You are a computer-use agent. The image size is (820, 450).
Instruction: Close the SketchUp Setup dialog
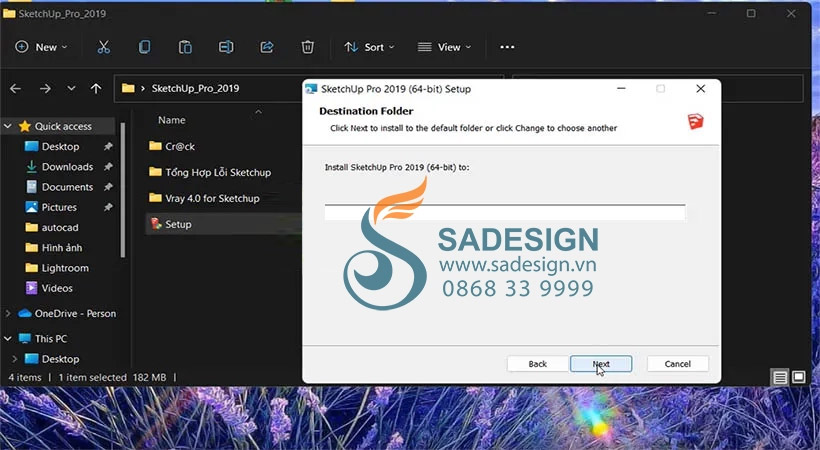[x=701, y=89]
